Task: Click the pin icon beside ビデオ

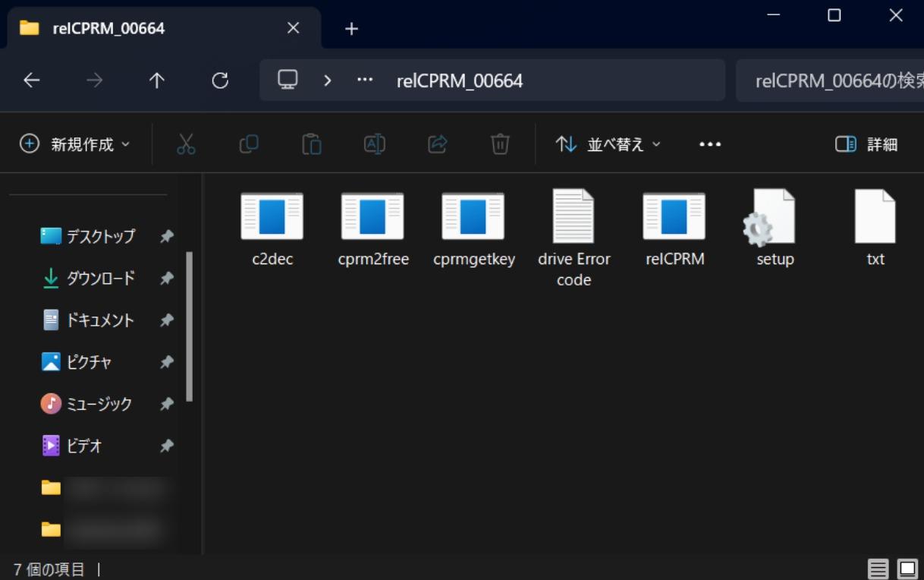Action: pos(167,446)
